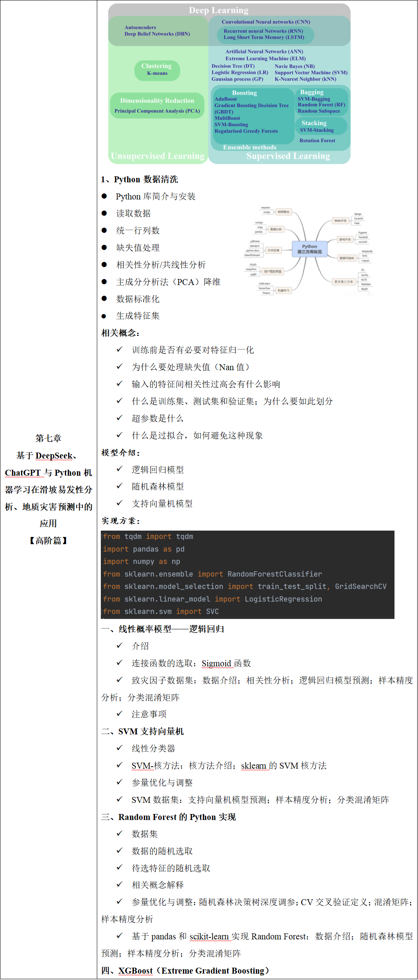Screen dimensions: 418x980
Task: Click code line 'from sklearn.svm import SVC'
Action: point(161,611)
